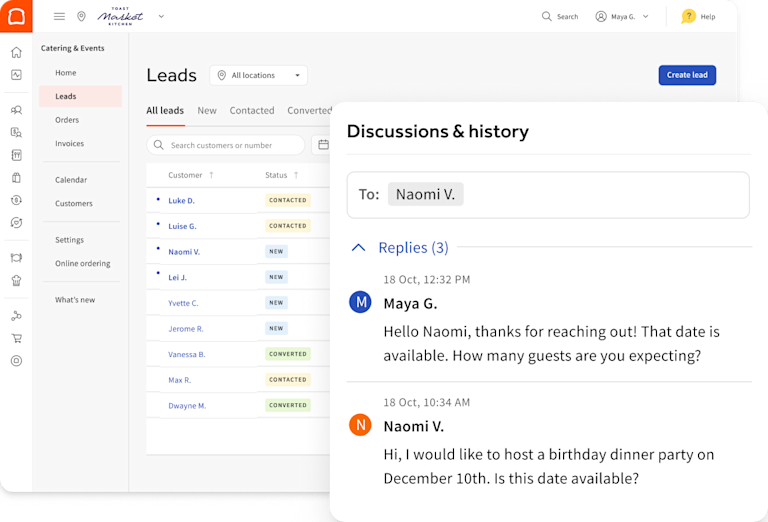This screenshot has height=522, width=768.
Task: Click the loyalty refresh rail icon
Action: click(16, 223)
